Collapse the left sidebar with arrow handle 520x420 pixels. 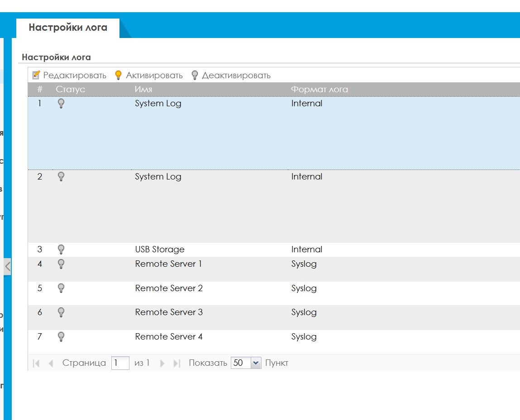pos(7,267)
